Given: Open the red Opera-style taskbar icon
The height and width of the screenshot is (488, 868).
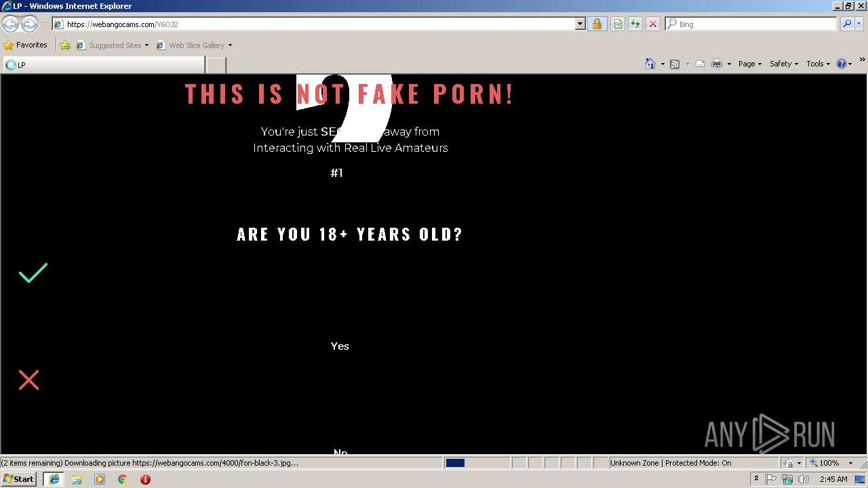Looking at the screenshot, I should coord(145,479).
